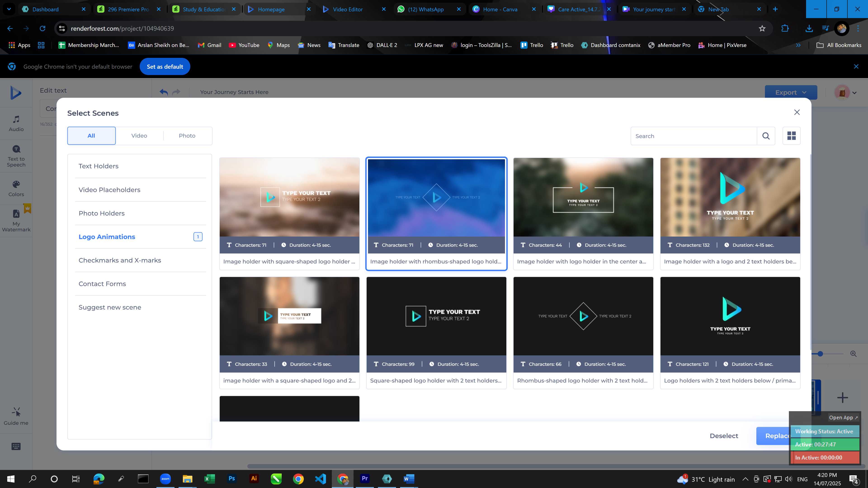868x488 pixels.
Task: Click the Renderforest logo
Action: 16,93
